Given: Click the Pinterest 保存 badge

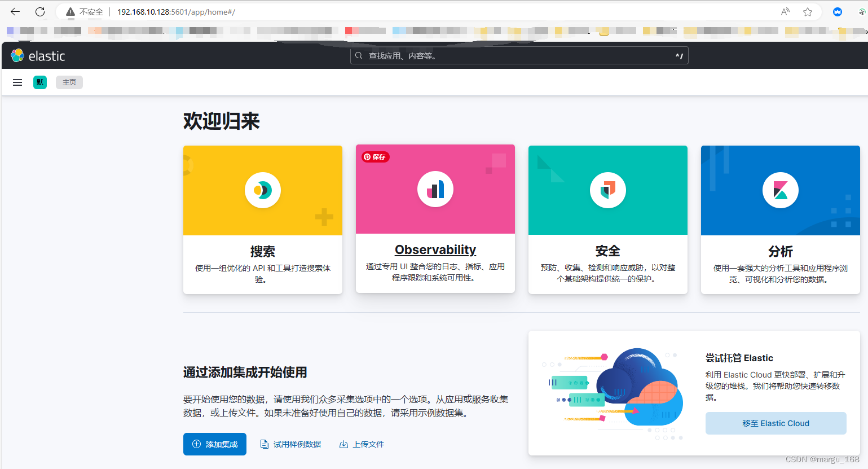Looking at the screenshot, I should pos(376,157).
